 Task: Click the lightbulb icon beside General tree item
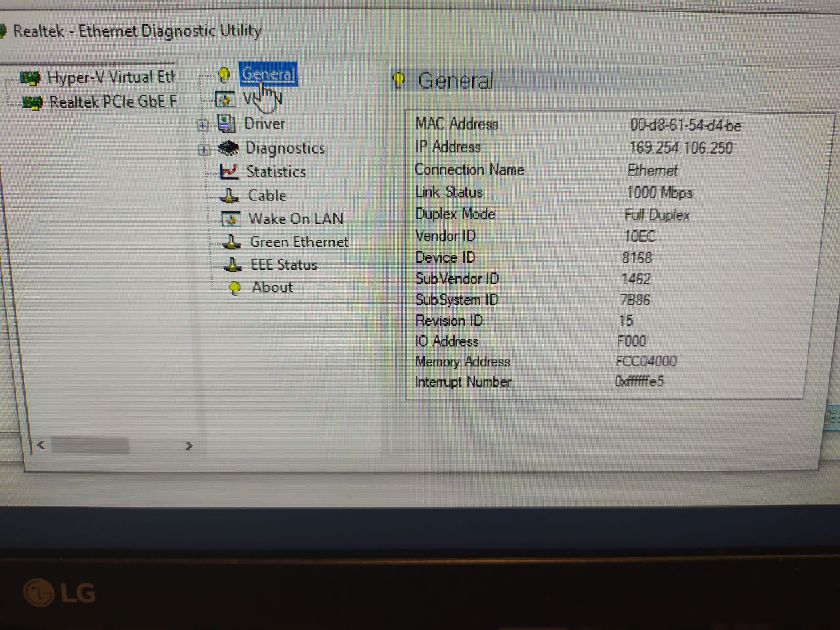point(224,75)
